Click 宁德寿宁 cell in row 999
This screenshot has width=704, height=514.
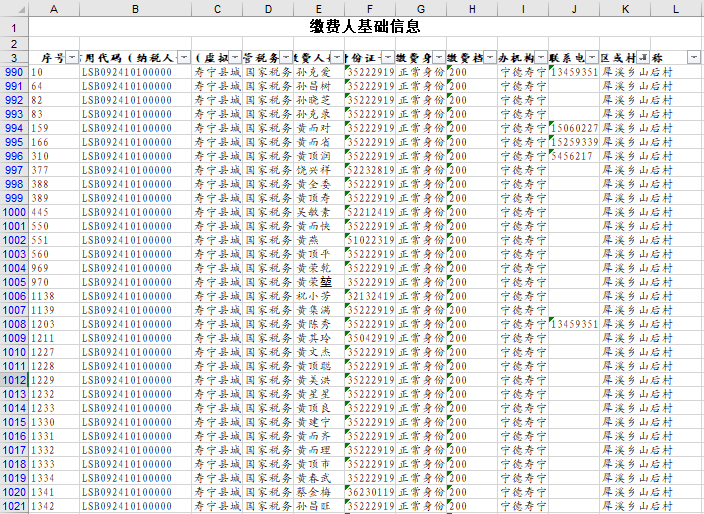523,198
